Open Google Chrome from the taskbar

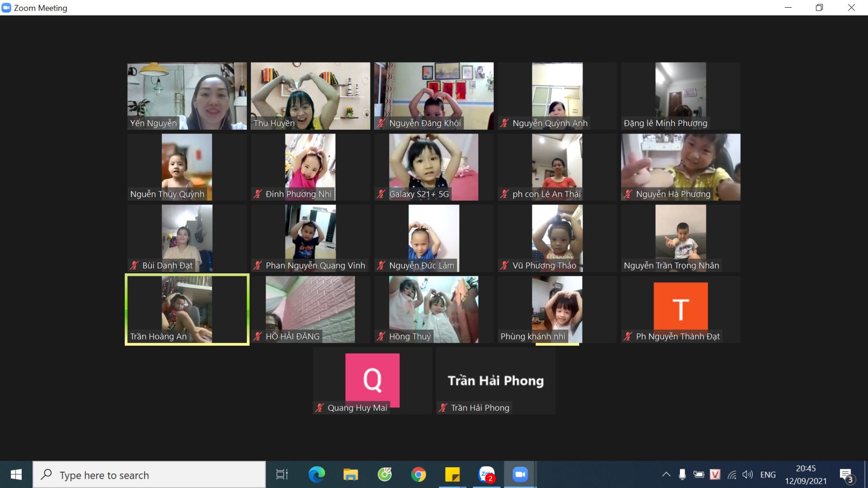pos(419,475)
